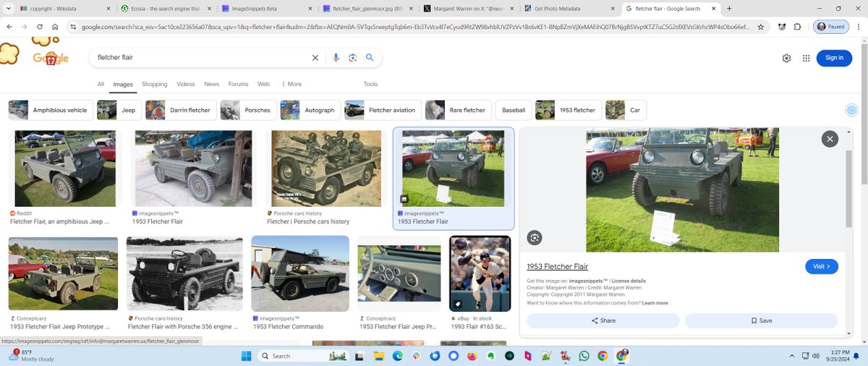The width and height of the screenshot is (868, 366).
Task: Filter by the Rare fletcher chip
Action: click(x=458, y=110)
